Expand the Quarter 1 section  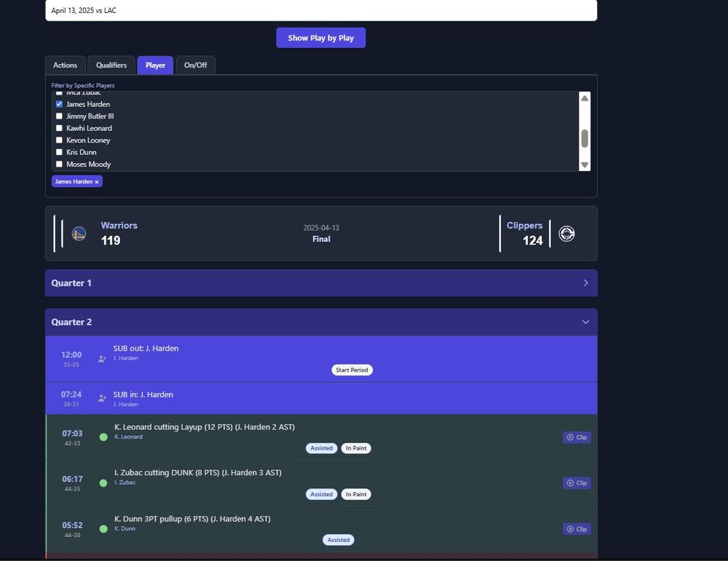[321, 283]
